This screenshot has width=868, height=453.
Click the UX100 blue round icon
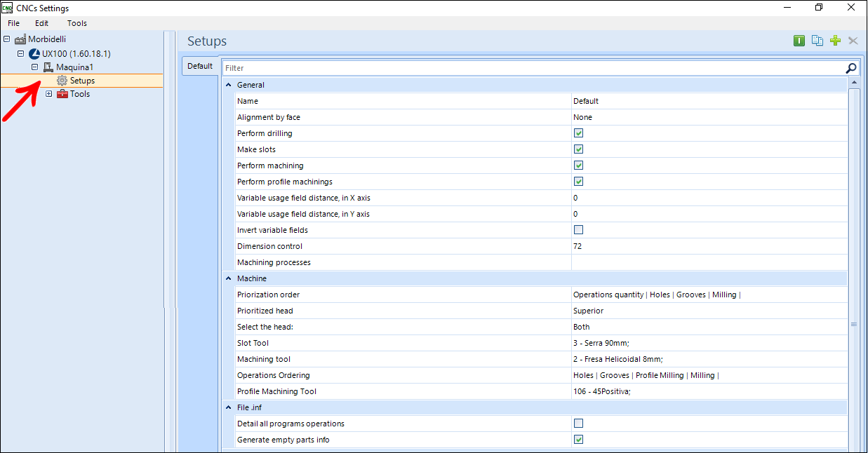tap(34, 53)
